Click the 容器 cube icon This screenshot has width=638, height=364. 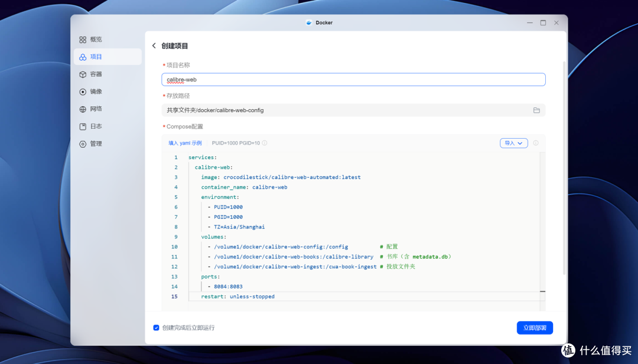click(83, 74)
